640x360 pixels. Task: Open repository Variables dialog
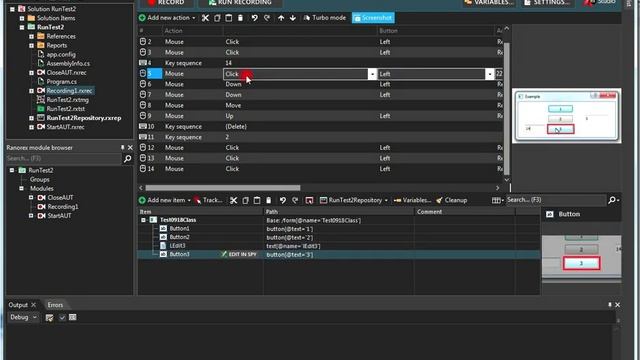pyautogui.click(x=412, y=200)
